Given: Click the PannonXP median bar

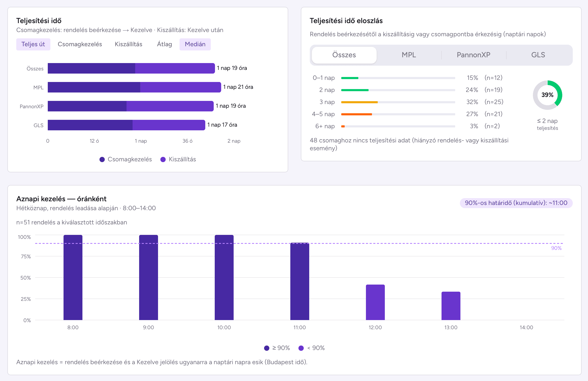Looking at the screenshot, I should point(131,106).
